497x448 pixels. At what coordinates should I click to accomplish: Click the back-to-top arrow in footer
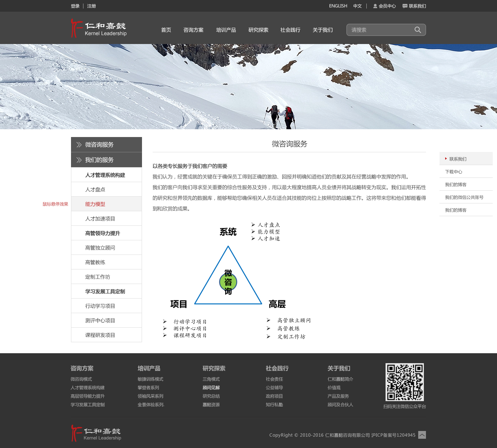(422, 435)
